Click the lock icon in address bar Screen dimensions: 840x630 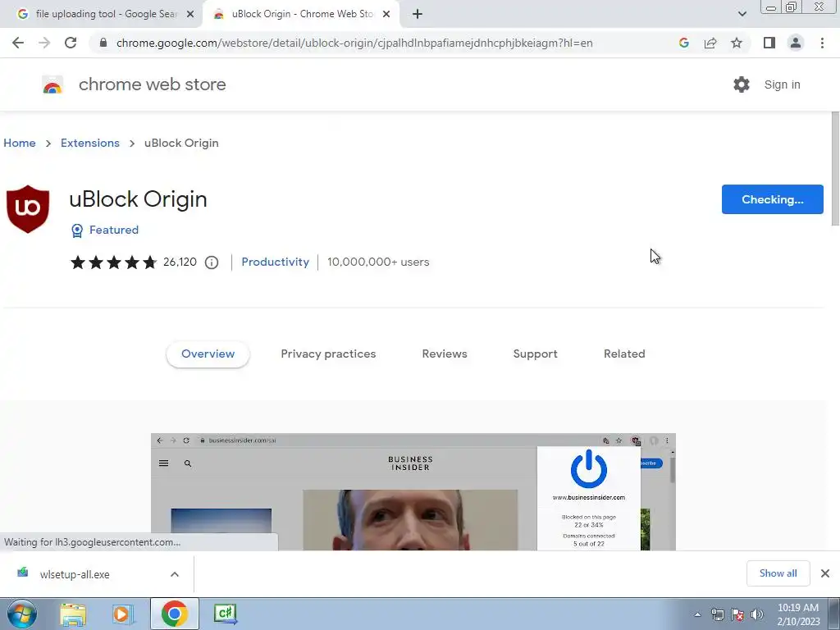[x=103, y=43]
